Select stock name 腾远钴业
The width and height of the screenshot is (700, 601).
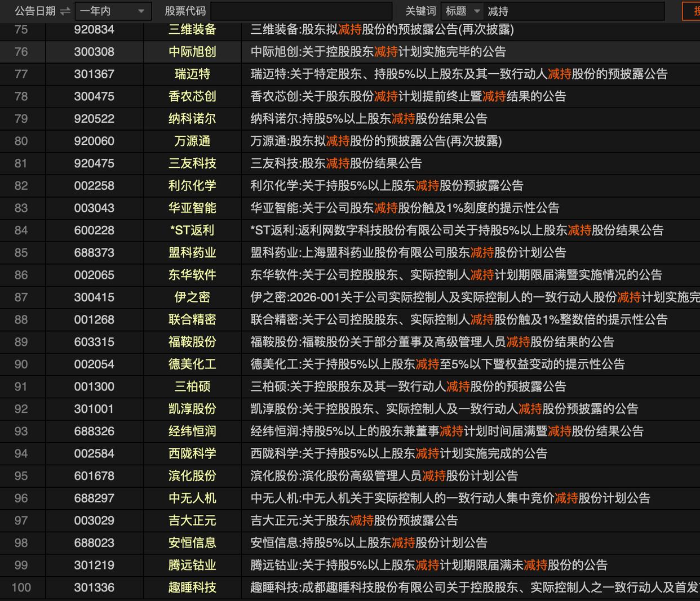pyautogui.click(x=192, y=566)
